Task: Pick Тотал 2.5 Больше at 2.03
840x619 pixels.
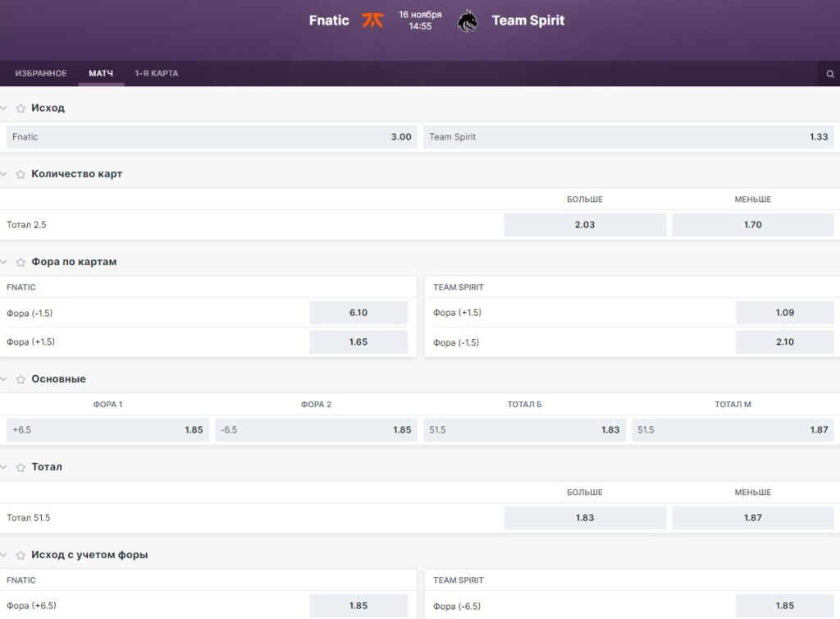Action: [584, 225]
